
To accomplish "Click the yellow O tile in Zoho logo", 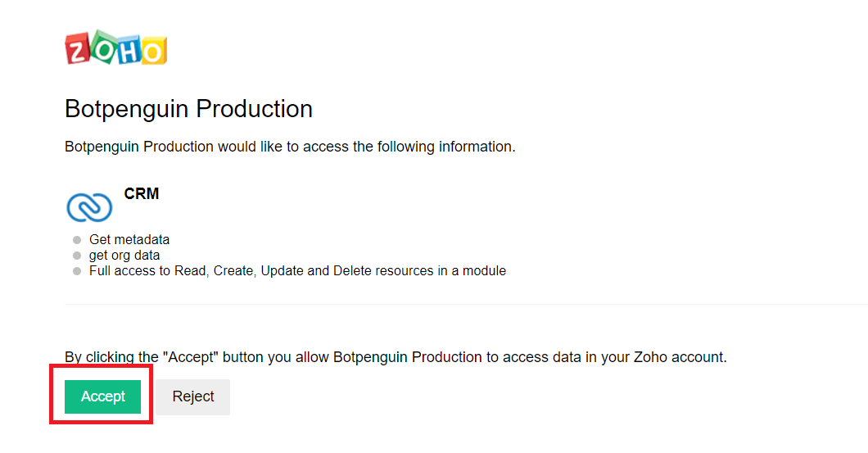I will (x=152, y=51).
